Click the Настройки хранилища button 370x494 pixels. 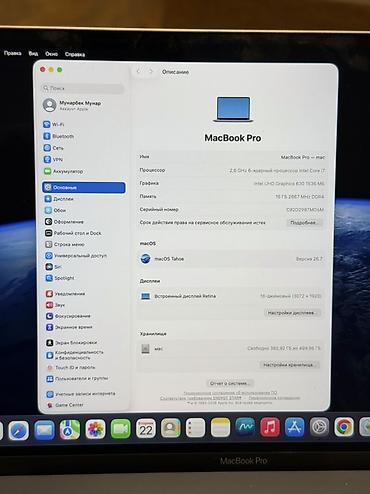289,365
